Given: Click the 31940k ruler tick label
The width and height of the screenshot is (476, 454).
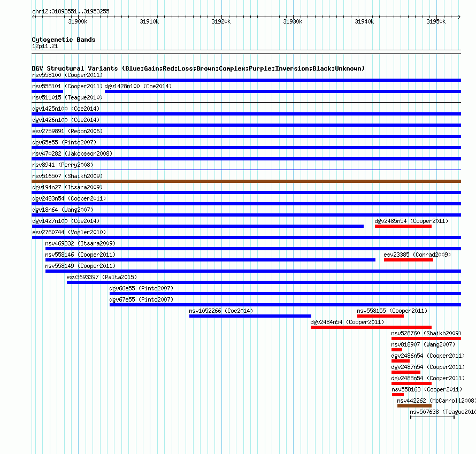Looking at the screenshot, I should (364, 21).
